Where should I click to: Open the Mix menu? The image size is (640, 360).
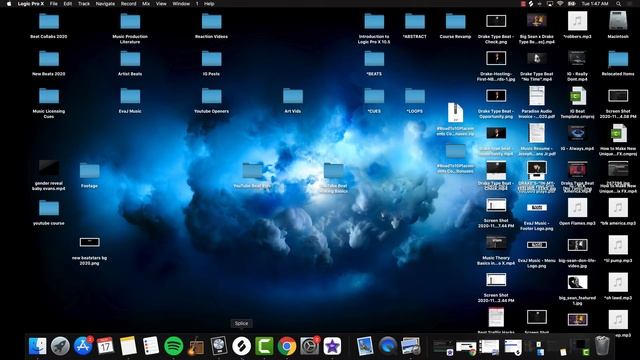pyautogui.click(x=146, y=4)
